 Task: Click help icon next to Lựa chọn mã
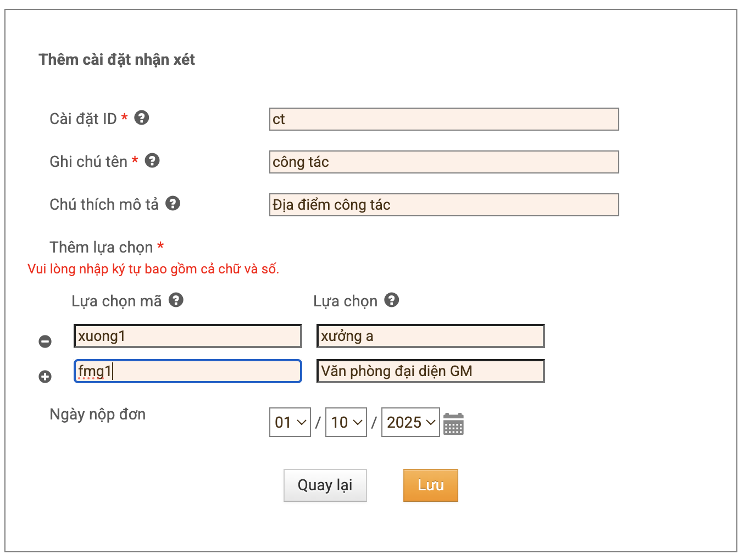coord(176,300)
